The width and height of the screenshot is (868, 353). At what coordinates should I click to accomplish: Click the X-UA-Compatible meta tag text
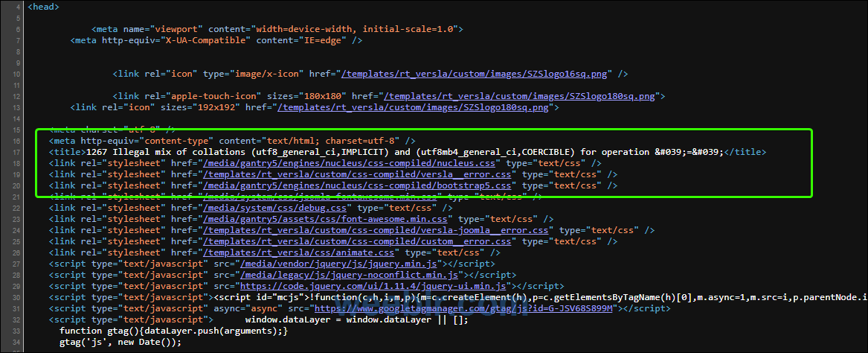pyautogui.click(x=216, y=40)
